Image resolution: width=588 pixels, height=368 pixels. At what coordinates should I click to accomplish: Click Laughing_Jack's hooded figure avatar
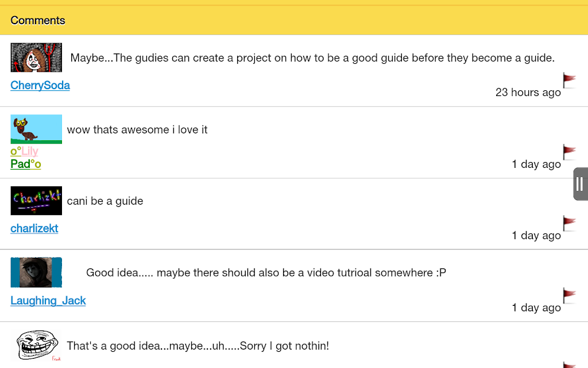coord(36,272)
